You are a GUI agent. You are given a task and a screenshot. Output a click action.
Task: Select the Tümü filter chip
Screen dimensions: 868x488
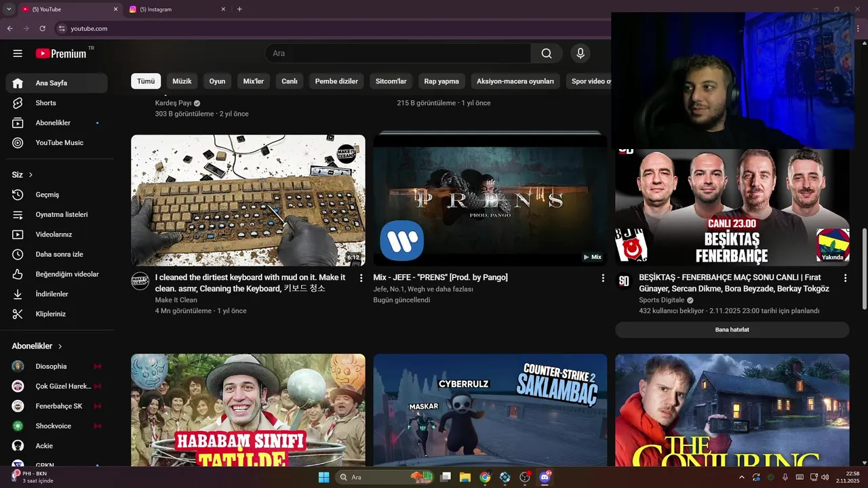(146, 81)
